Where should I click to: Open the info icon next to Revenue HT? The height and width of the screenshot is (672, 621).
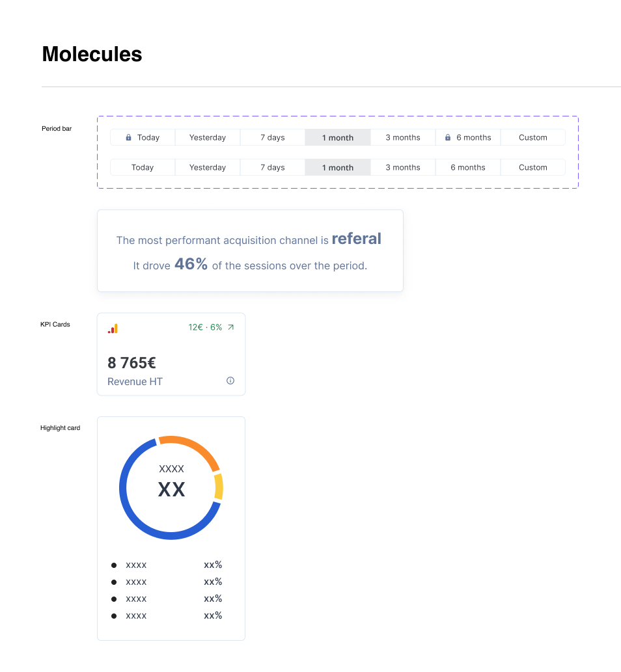(x=230, y=381)
